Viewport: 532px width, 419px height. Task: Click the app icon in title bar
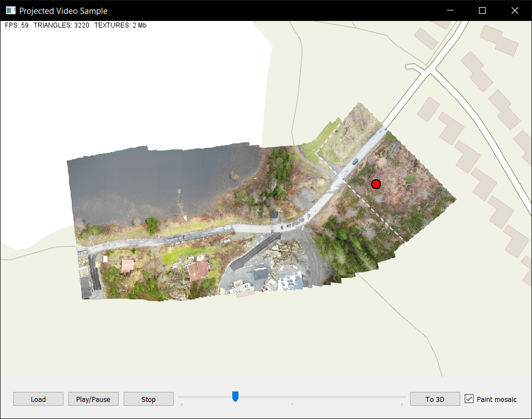tap(10, 10)
